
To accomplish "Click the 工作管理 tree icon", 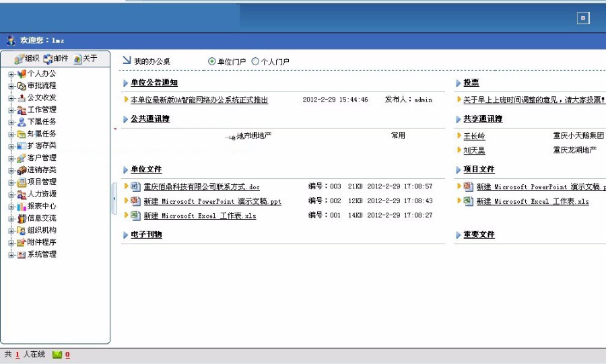I will click(22, 110).
